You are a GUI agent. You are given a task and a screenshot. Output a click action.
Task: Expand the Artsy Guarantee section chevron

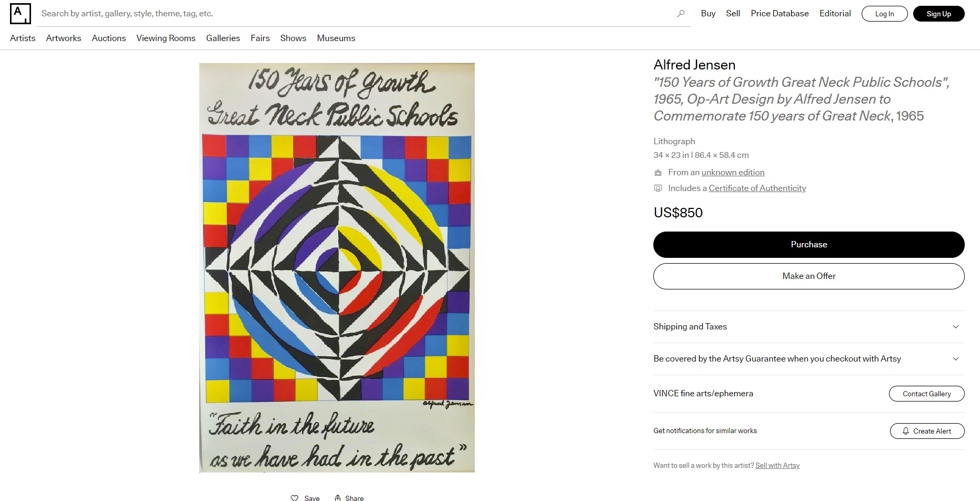click(x=956, y=359)
